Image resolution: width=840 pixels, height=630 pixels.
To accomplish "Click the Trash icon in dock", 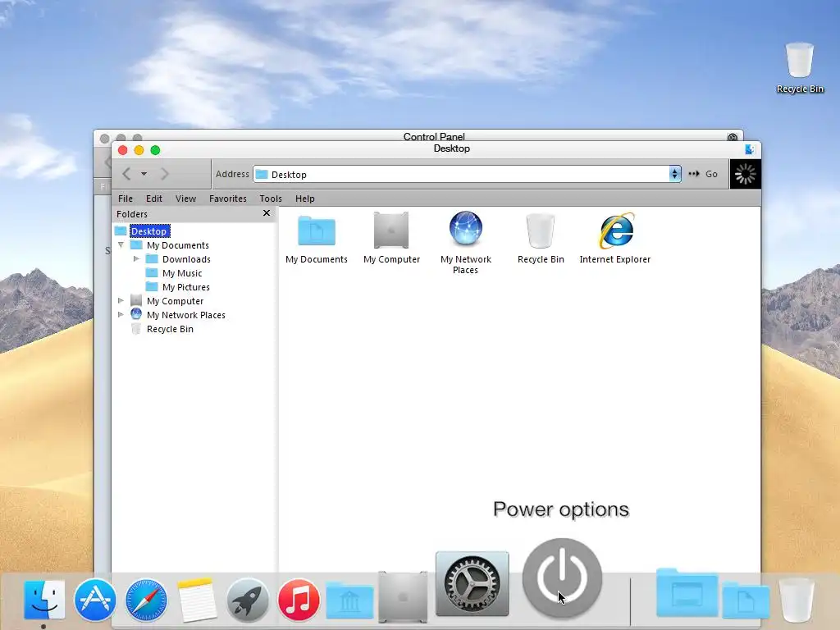I will 797,600.
